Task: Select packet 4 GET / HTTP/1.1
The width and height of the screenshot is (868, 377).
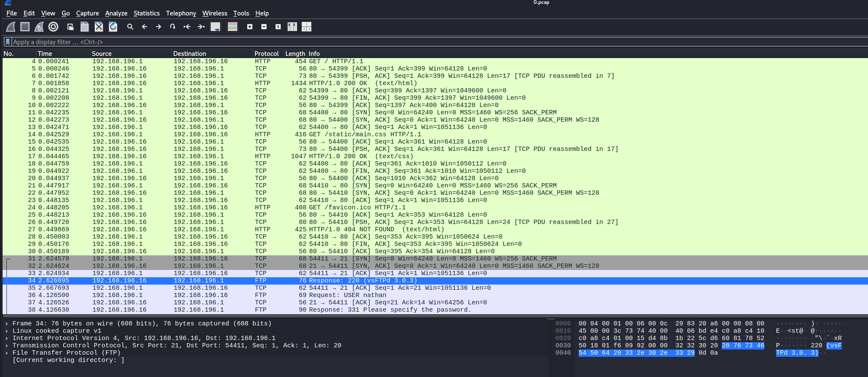Action: [x=435, y=61]
